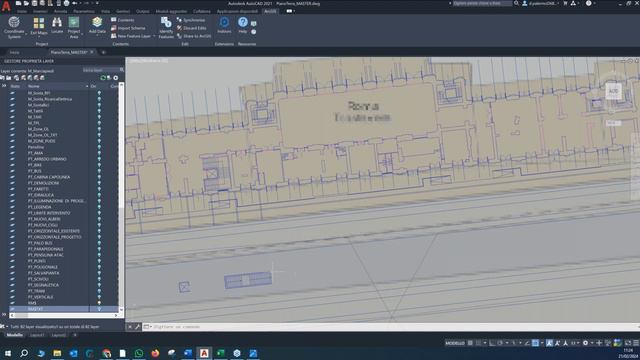640x360 pixels.
Task: Select the Identify Features tool
Action: (166, 27)
